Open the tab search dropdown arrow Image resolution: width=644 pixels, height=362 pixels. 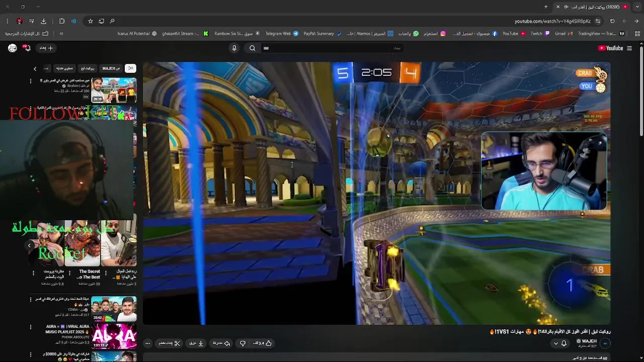637,7
